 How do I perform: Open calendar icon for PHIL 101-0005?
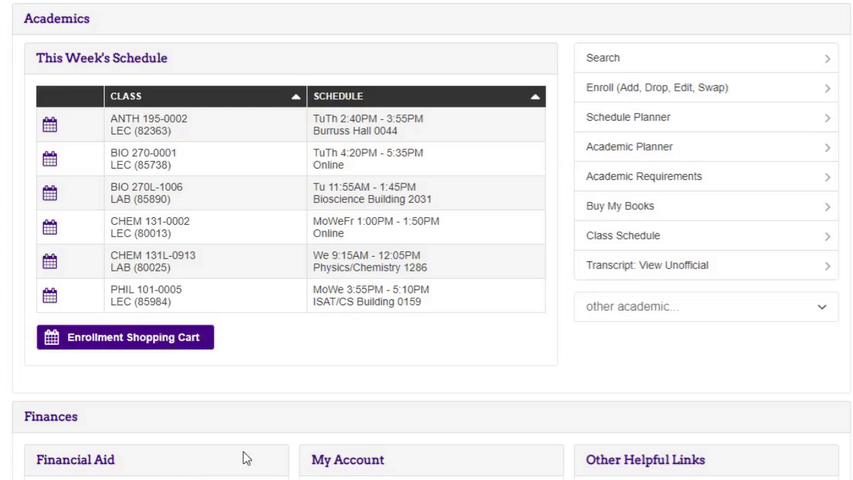[50, 296]
